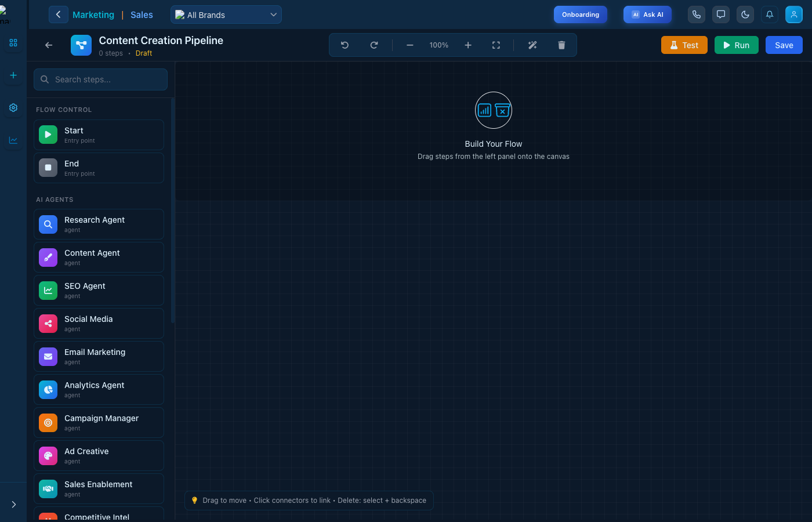Select the Campaign Manager agent step
This screenshot has width=812, height=522.
click(99, 422)
